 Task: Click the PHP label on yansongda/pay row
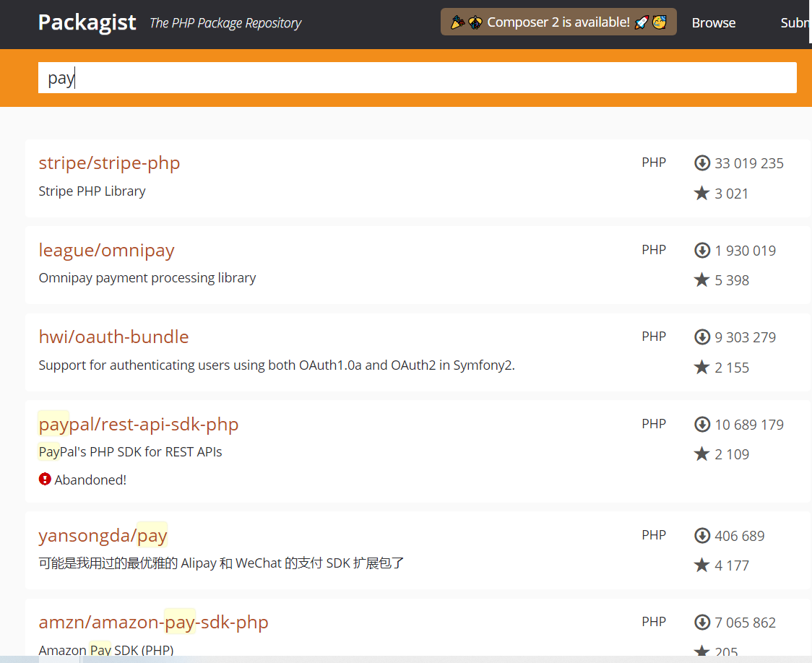654,535
